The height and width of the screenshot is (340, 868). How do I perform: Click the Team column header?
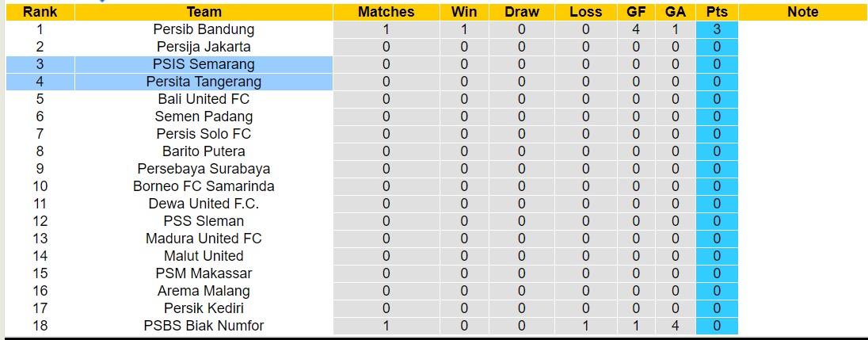[204, 12]
